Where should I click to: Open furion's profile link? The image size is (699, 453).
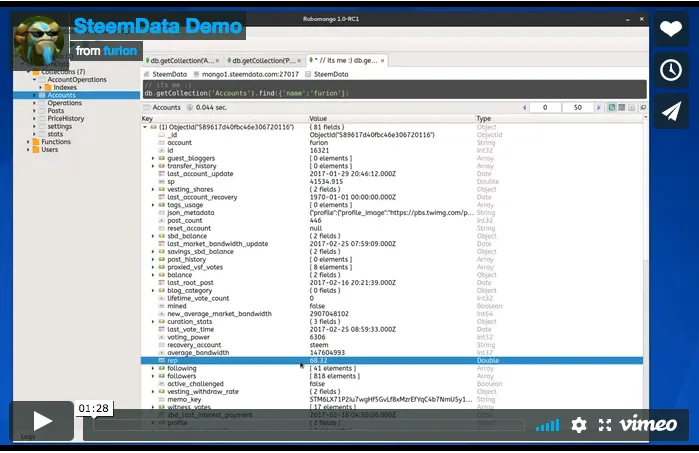[x=121, y=50]
